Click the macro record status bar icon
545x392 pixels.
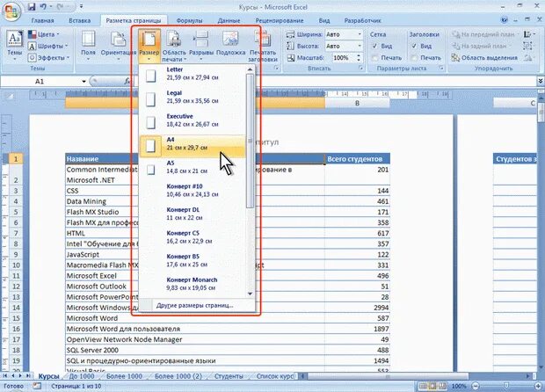37,386
